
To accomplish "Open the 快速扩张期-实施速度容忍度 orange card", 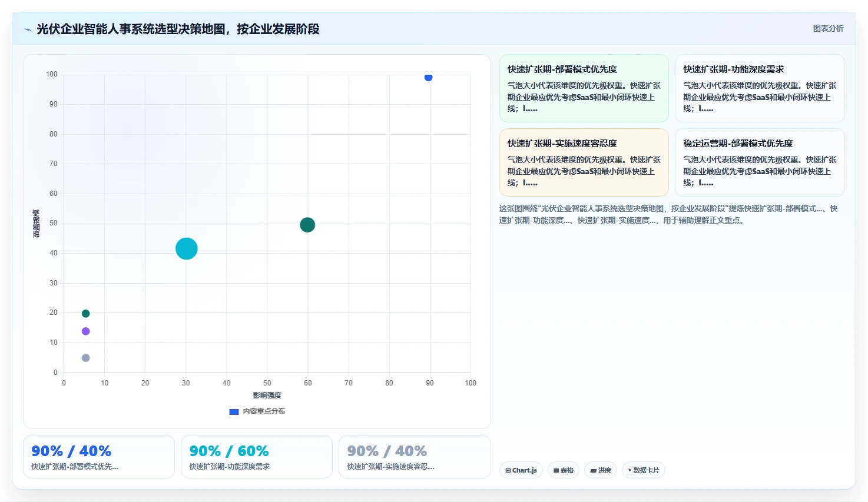I will click(x=584, y=162).
